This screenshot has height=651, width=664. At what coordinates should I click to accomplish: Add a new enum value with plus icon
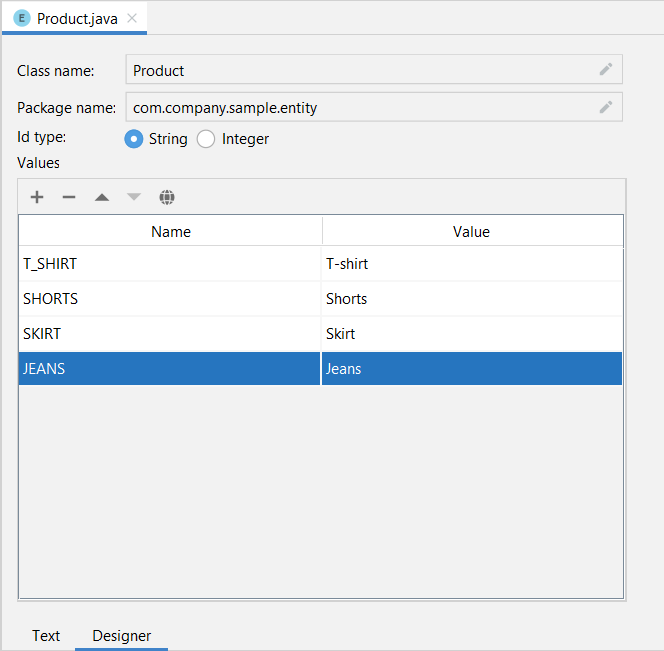[37, 197]
